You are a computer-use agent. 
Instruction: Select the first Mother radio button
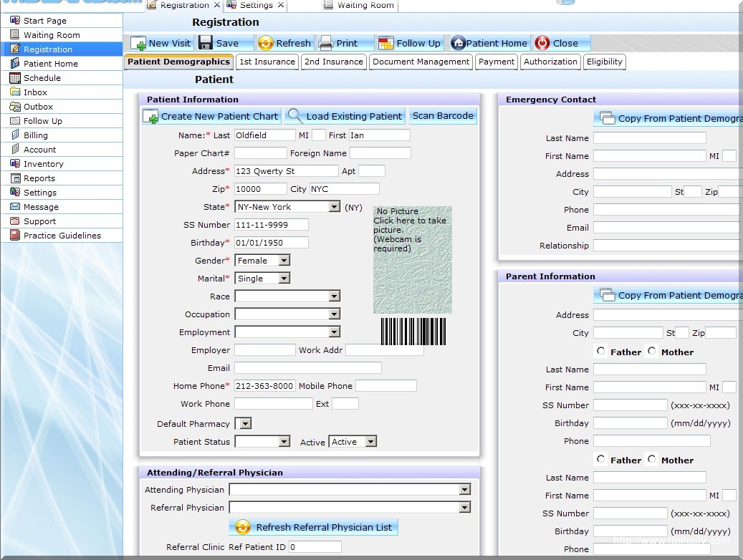[651, 352]
